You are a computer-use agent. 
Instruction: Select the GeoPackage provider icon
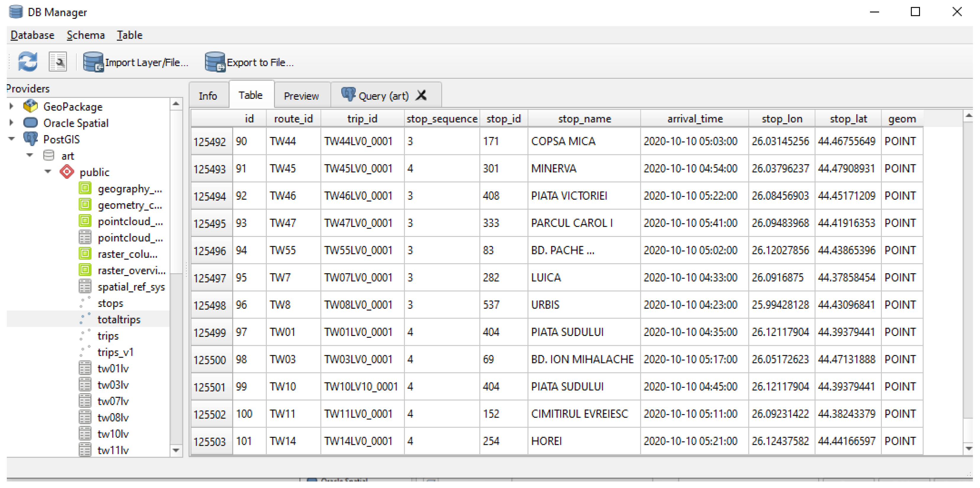coord(30,106)
